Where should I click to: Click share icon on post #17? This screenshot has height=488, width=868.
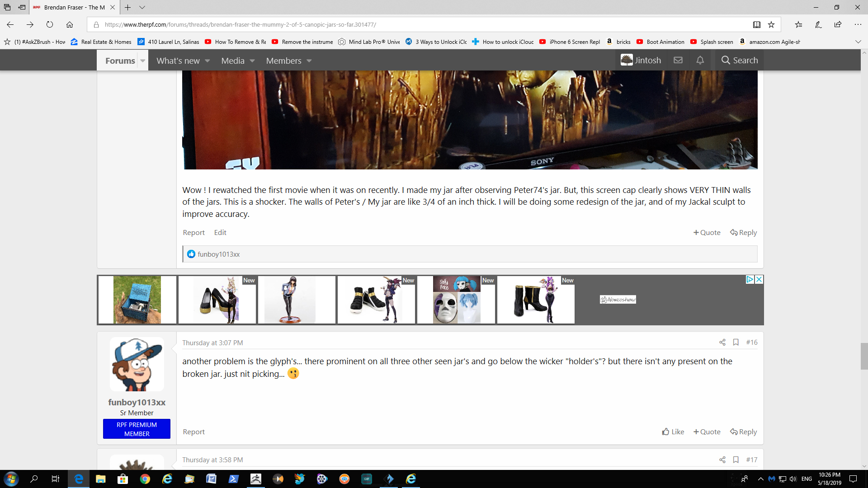[x=722, y=460]
